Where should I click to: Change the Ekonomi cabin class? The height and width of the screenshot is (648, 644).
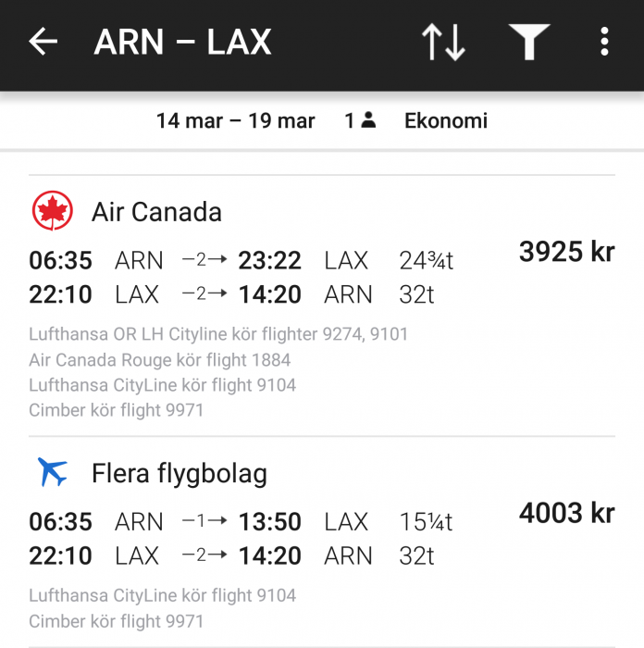click(x=445, y=121)
